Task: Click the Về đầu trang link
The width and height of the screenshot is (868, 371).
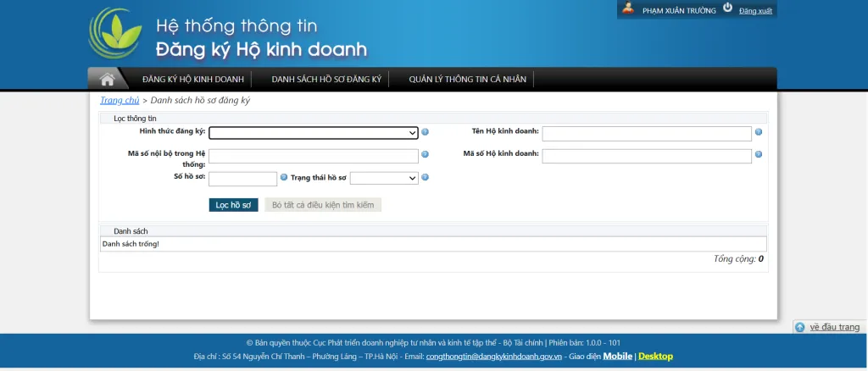Action: tap(835, 327)
